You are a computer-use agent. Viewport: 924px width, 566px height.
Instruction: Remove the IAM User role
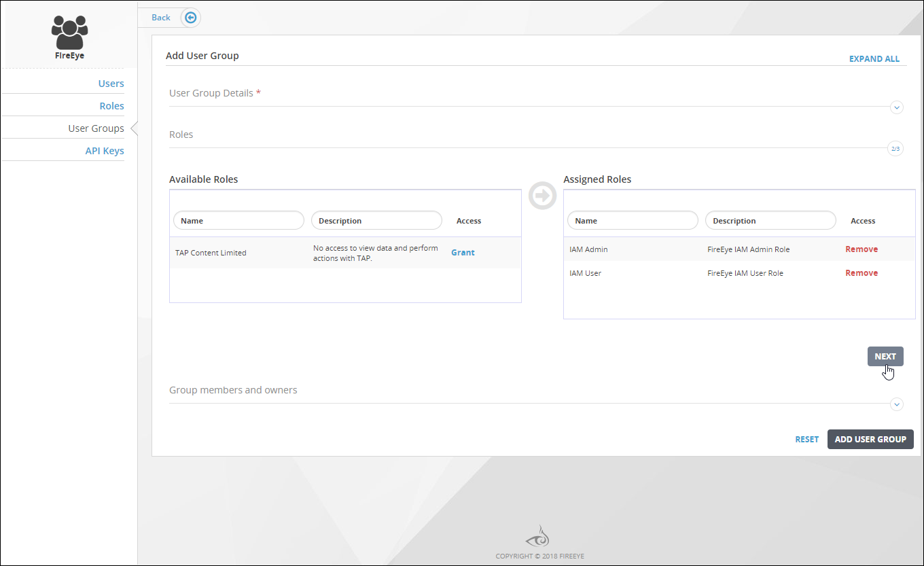pos(861,273)
